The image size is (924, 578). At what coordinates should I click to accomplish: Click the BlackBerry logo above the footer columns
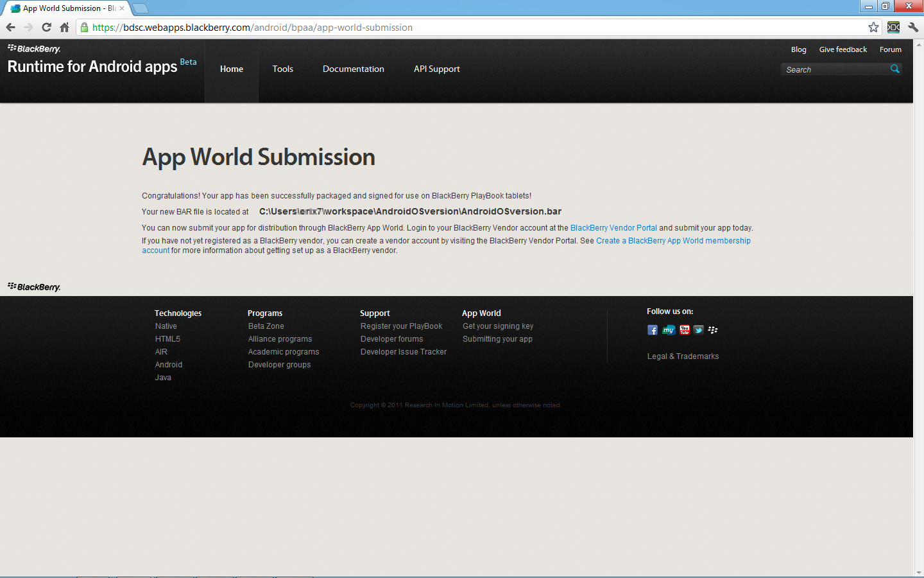(x=34, y=287)
